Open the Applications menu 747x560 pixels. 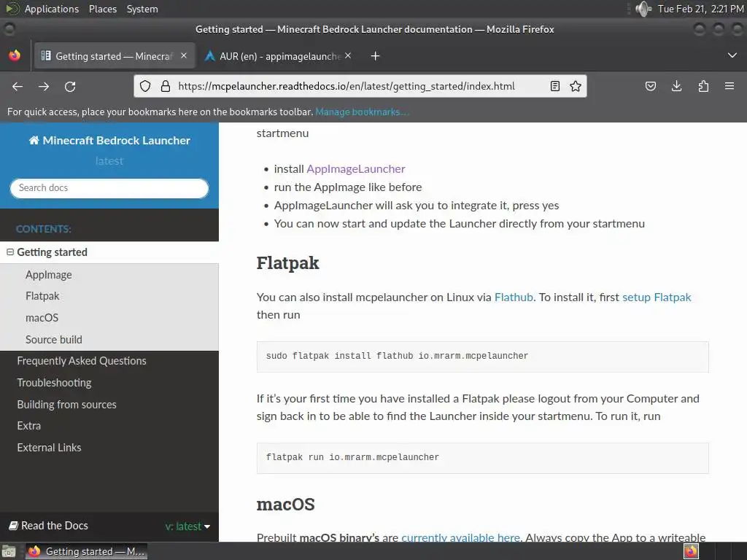coord(52,9)
